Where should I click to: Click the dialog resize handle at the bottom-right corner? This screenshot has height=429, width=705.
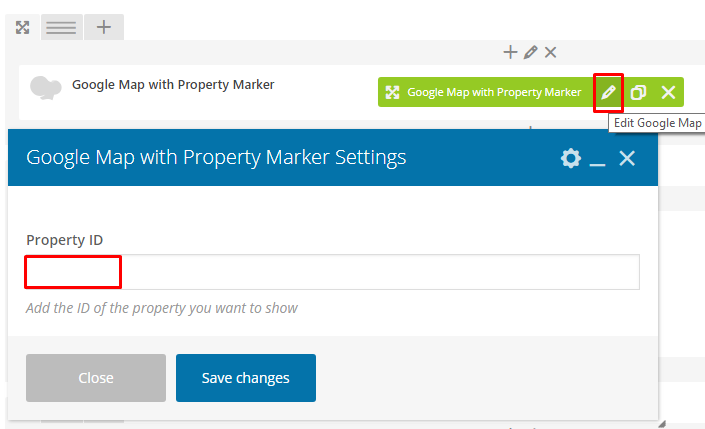(x=662, y=424)
